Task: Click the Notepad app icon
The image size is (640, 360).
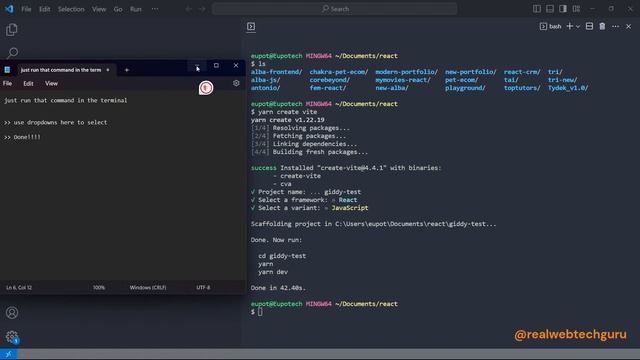Action: coord(7,70)
